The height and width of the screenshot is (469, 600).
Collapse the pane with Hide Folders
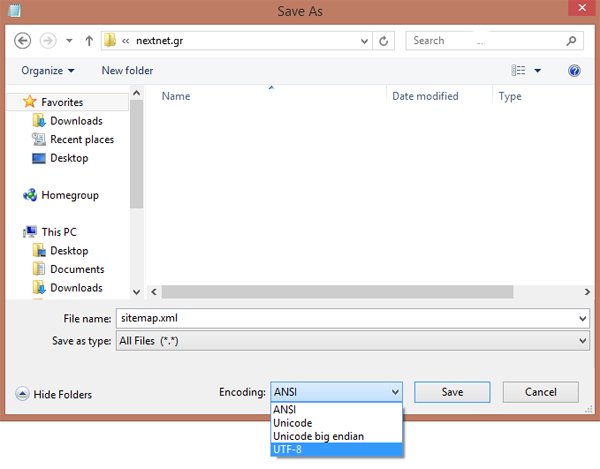(x=54, y=394)
